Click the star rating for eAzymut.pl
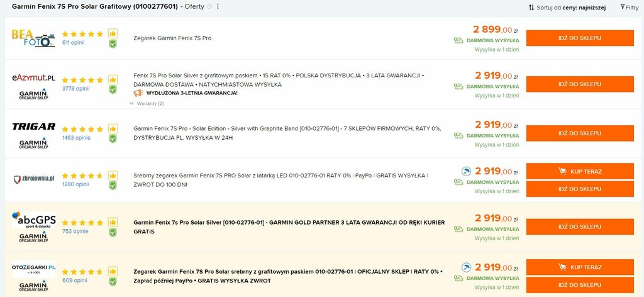This screenshot has width=644, height=297. (x=82, y=80)
